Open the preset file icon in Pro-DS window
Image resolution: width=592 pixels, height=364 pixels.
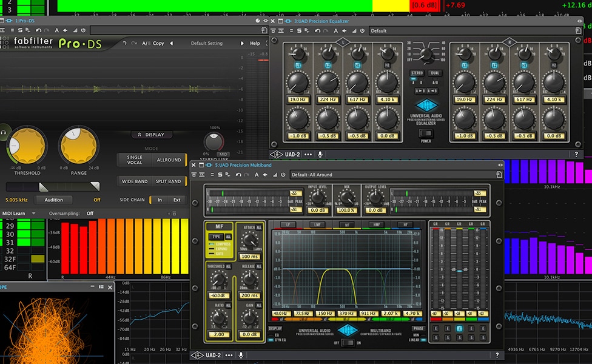pyautogui.click(x=264, y=30)
